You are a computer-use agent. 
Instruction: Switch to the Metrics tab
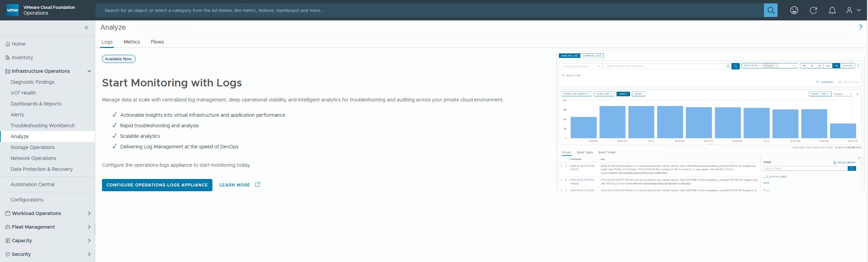pyautogui.click(x=132, y=42)
